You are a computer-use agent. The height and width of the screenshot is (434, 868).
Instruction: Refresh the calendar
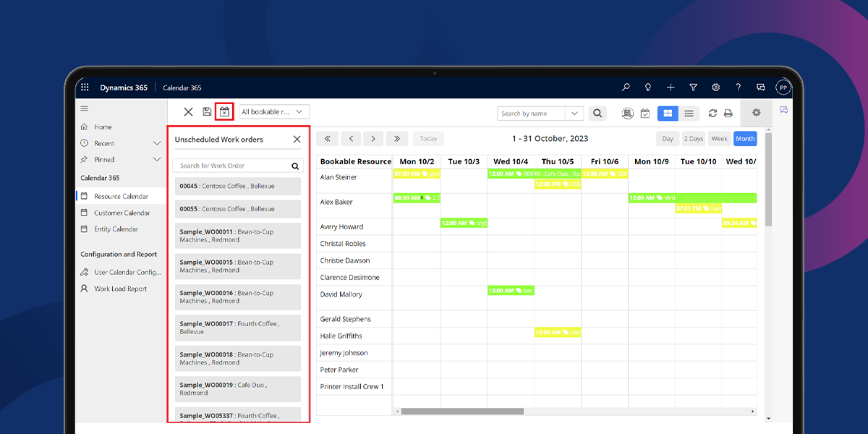[x=712, y=114]
